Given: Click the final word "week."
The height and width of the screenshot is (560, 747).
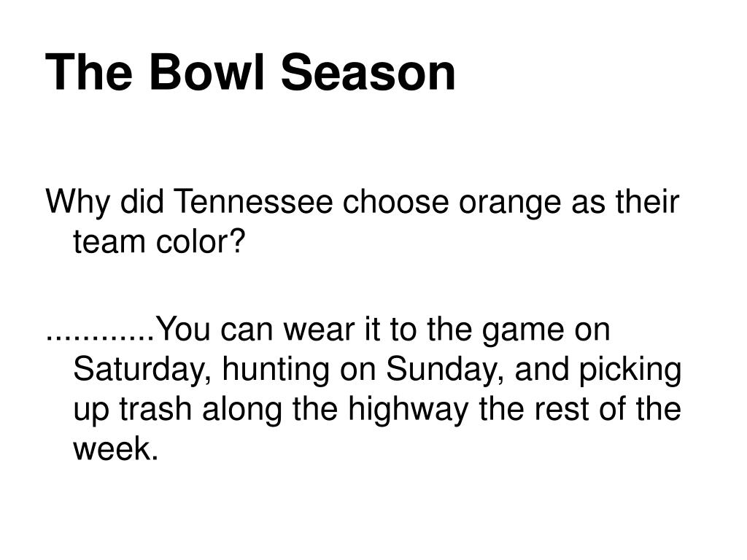Looking at the screenshot, I should click(115, 448).
